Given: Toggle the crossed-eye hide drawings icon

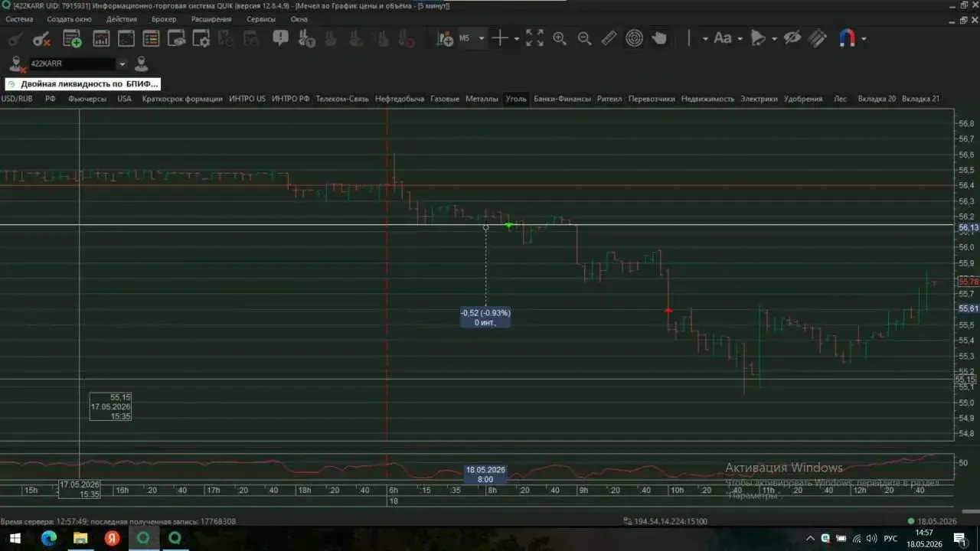Looking at the screenshot, I should click(x=792, y=38).
